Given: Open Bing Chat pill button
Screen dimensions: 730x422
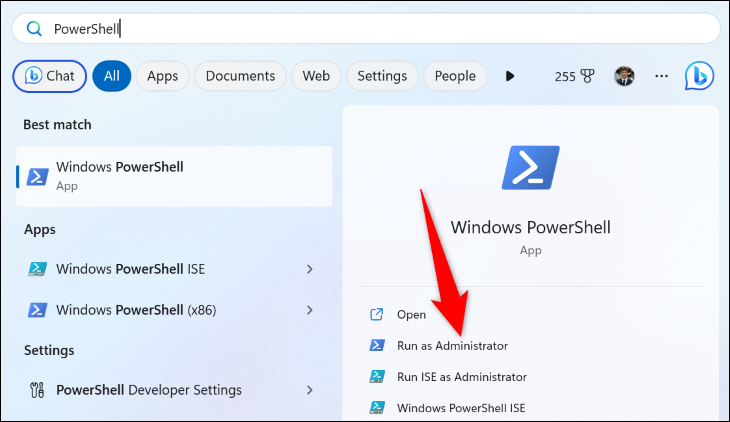Looking at the screenshot, I should click(49, 76).
